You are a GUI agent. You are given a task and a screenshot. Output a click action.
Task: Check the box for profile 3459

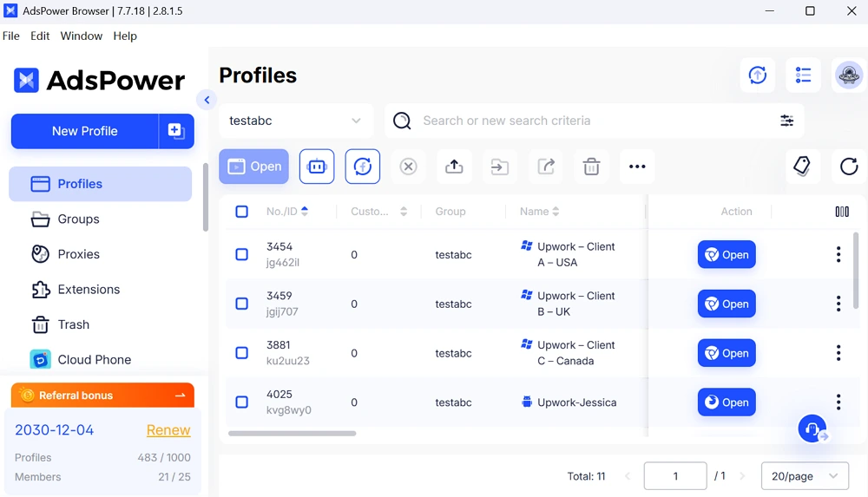click(242, 304)
